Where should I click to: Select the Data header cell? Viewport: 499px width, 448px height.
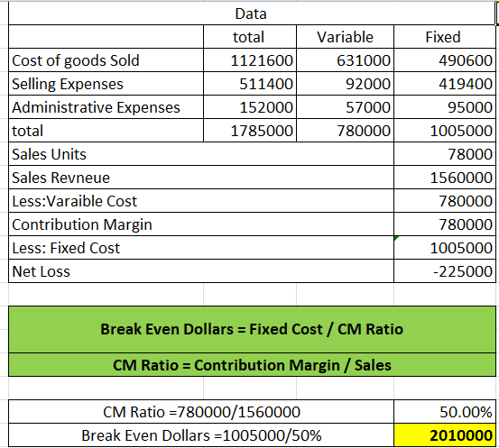(x=252, y=14)
